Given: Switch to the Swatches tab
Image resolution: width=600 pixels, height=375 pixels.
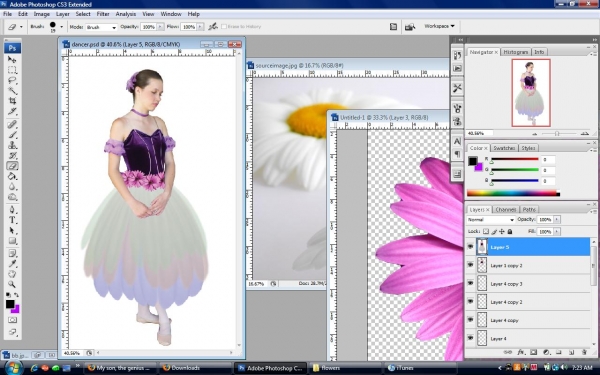Looking at the screenshot, I should pos(504,148).
